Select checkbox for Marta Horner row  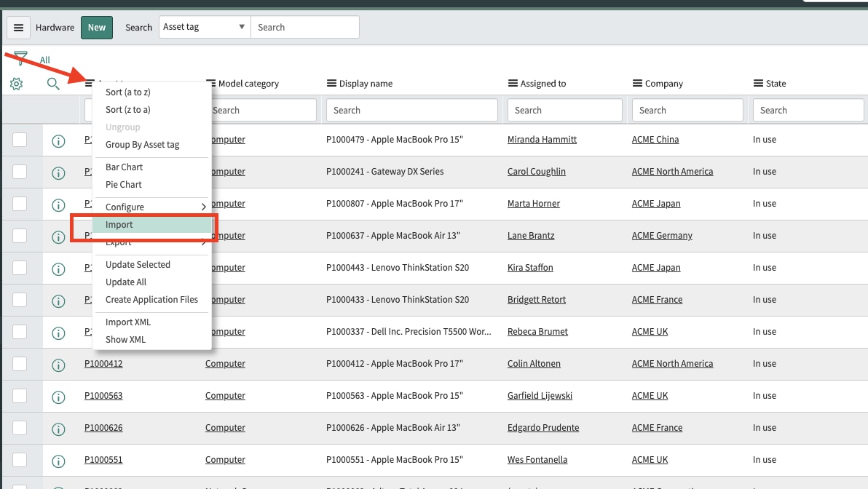coord(20,204)
